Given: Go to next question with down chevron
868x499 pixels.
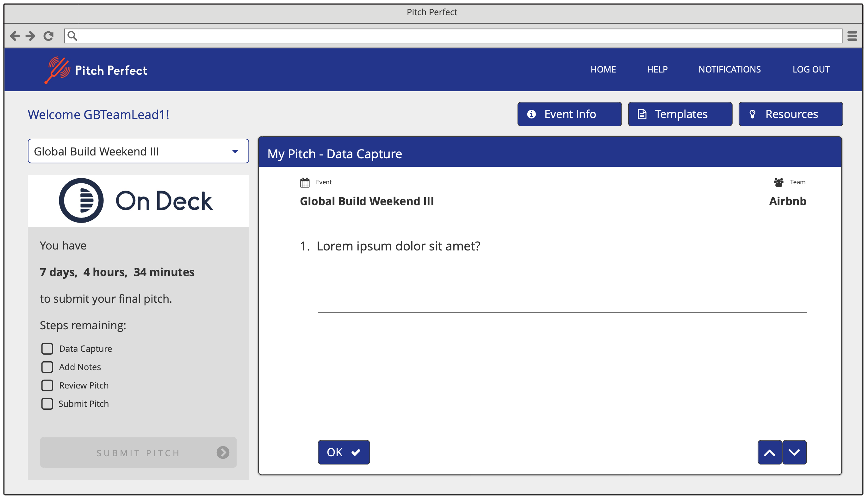Looking at the screenshot, I should [x=794, y=452].
